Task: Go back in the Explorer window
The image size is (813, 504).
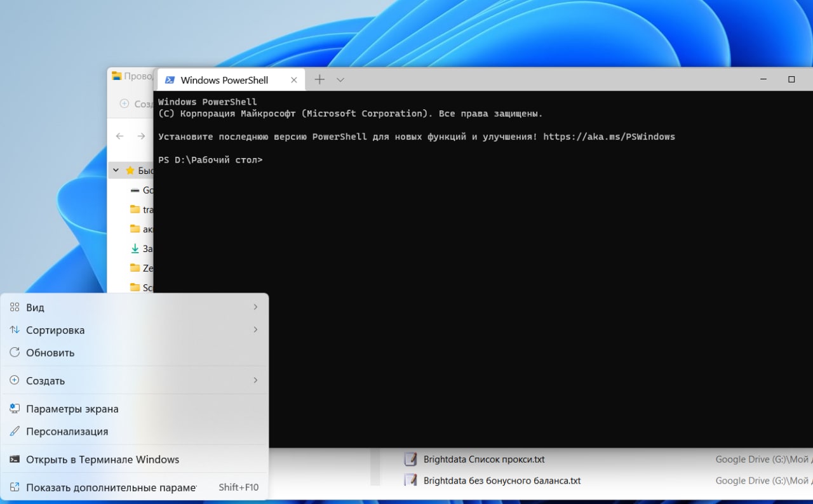Action: (119, 136)
